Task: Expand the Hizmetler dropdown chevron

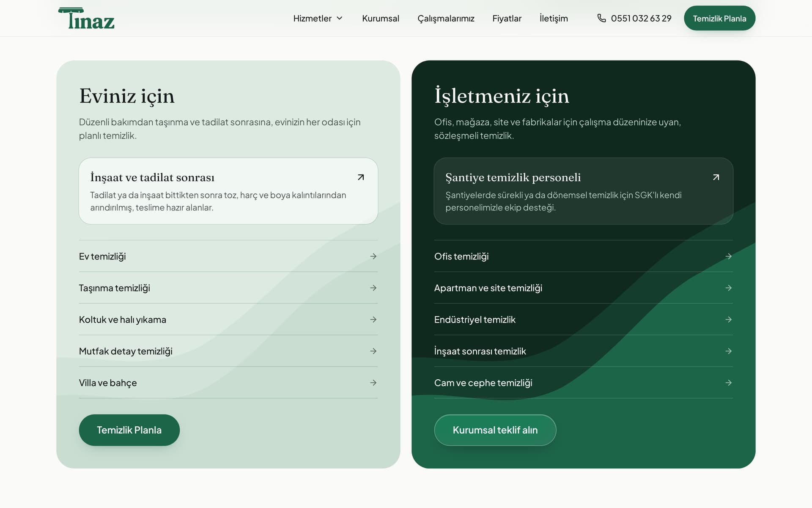Action: 339,18
